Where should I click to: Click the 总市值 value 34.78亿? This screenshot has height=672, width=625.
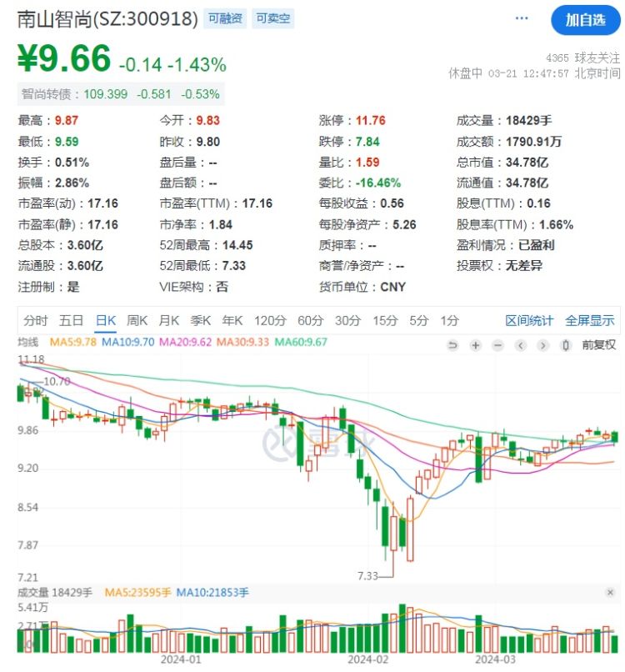527,162
